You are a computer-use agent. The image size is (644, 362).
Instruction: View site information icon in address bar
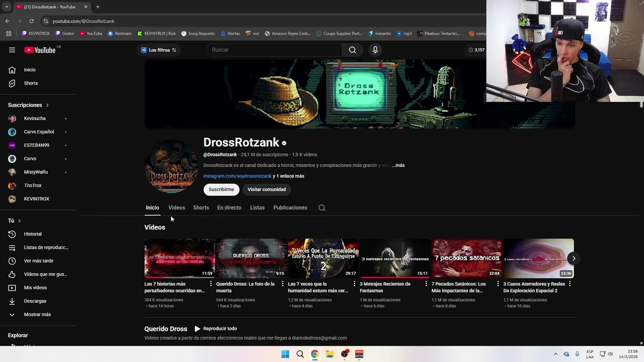click(46, 21)
